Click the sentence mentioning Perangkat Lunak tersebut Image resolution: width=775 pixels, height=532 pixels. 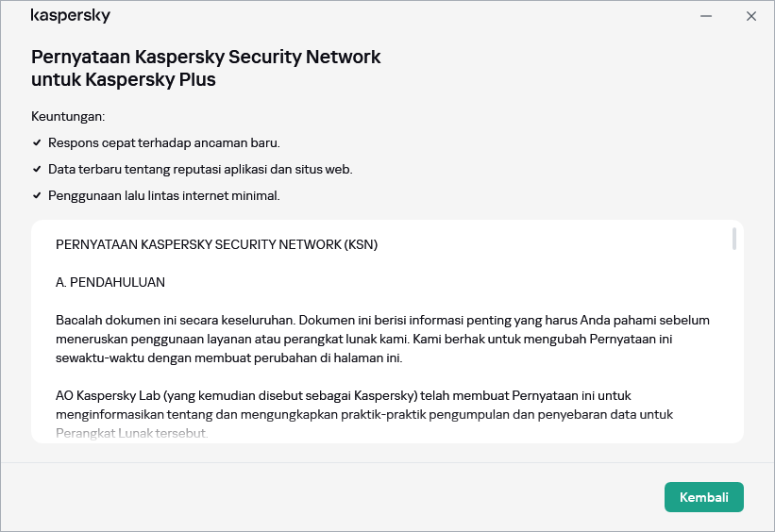(x=131, y=434)
